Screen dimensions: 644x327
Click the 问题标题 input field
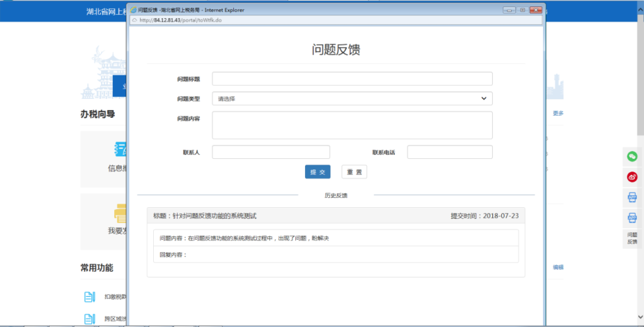point(352,79)
